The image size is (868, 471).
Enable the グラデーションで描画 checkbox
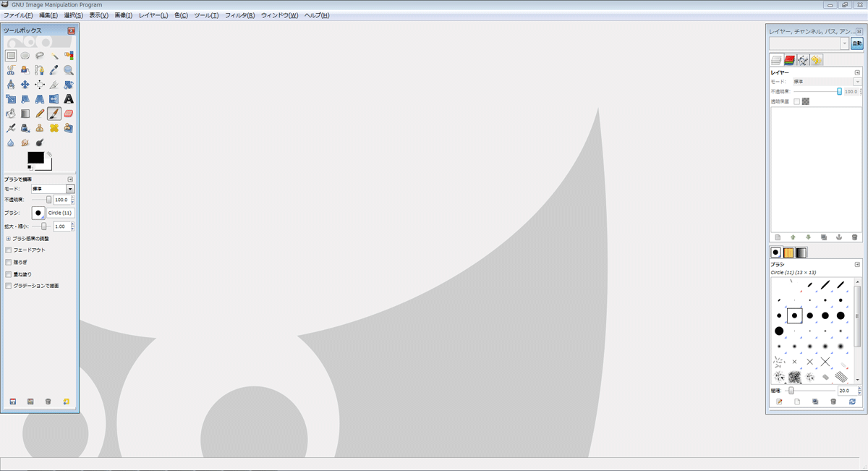(9, 286)
